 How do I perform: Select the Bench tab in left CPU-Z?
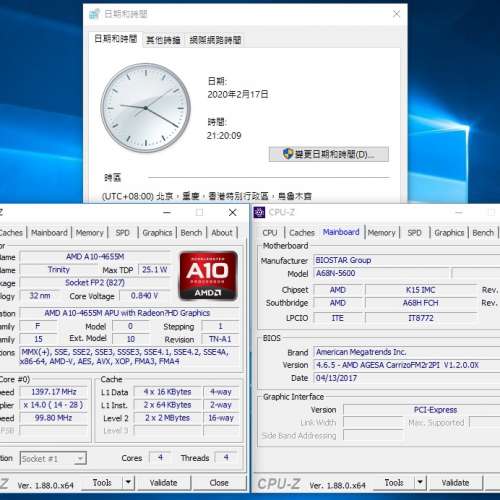pyautogui.click(x=191, y=233)
